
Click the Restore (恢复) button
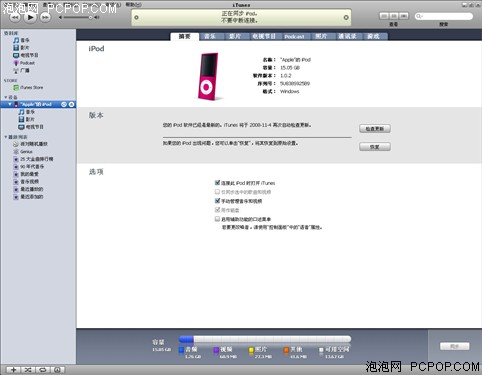click(375, 147)
